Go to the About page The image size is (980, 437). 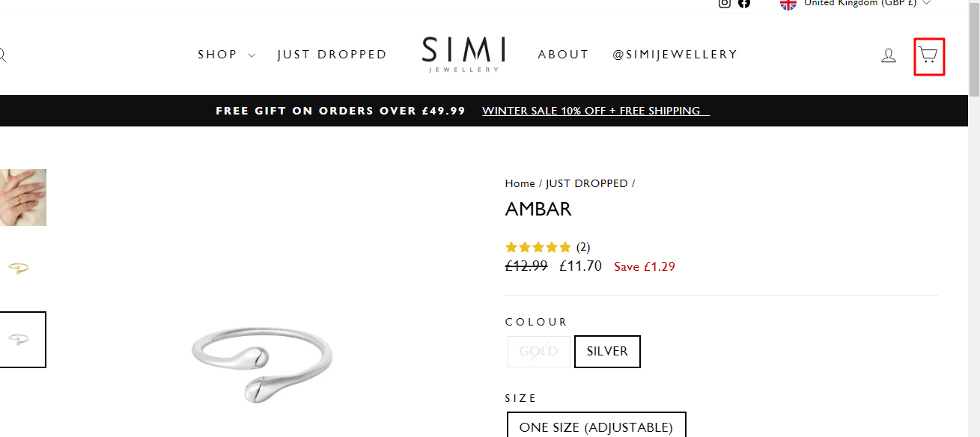[563, 55]
